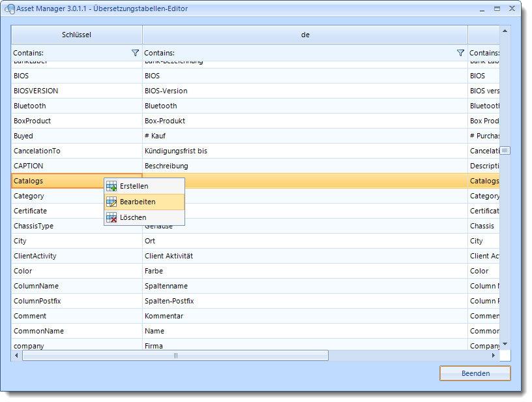Image resolution: width=532 pixels, height=402 pixels.
Task: Click the Löschen table-delete icon
Action: coord(111,217)
